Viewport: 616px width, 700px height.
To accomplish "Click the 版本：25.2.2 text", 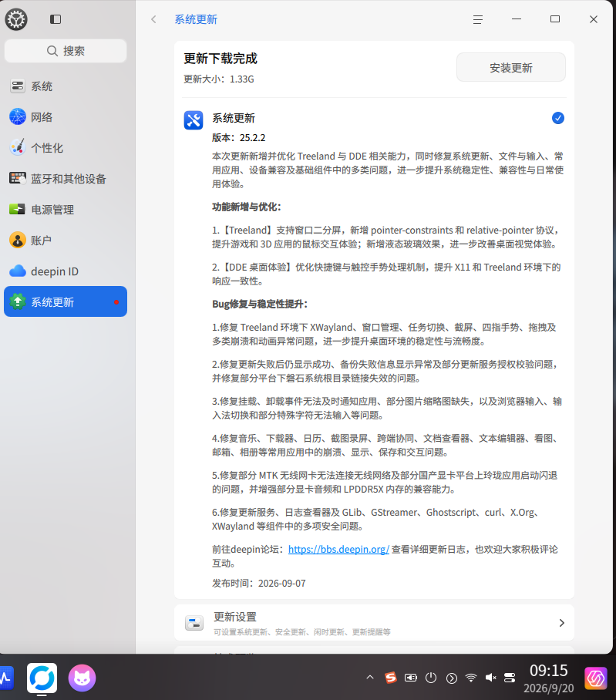I will tap(238, 137).
